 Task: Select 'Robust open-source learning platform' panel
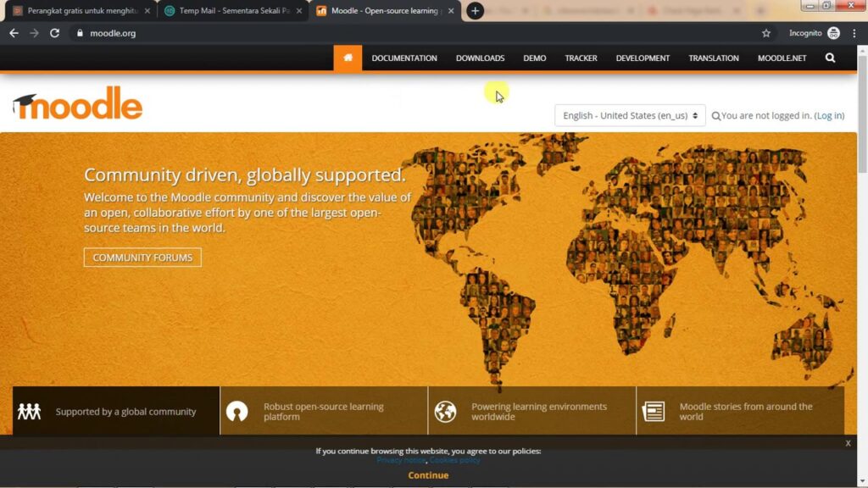coord(324,411)
